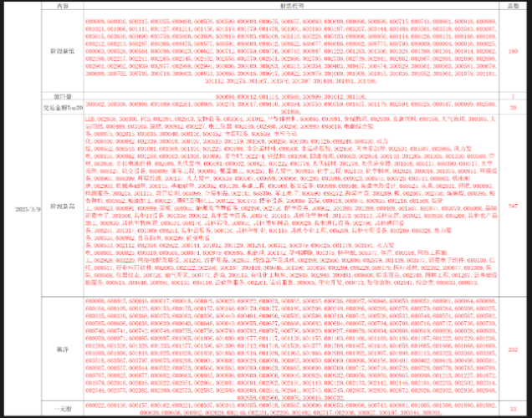
Task: Select the 一元股 row label
Action: 61,407
